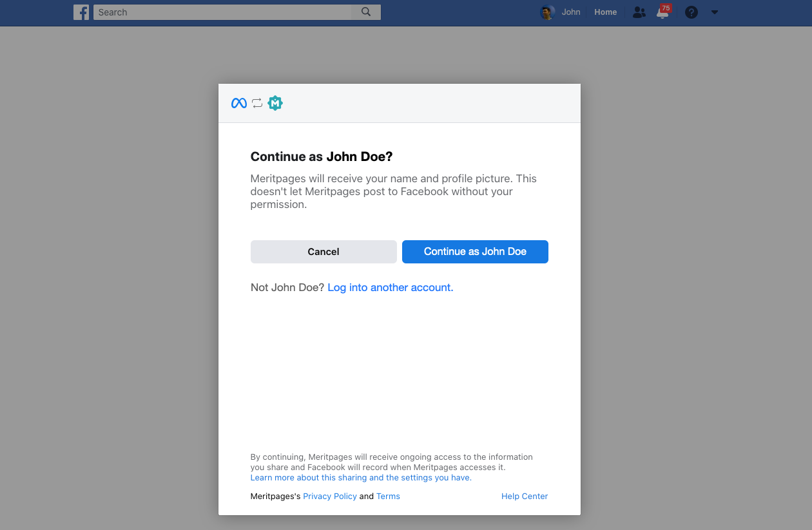
Task: Open the question mark help icon
Action: point(691,12)
